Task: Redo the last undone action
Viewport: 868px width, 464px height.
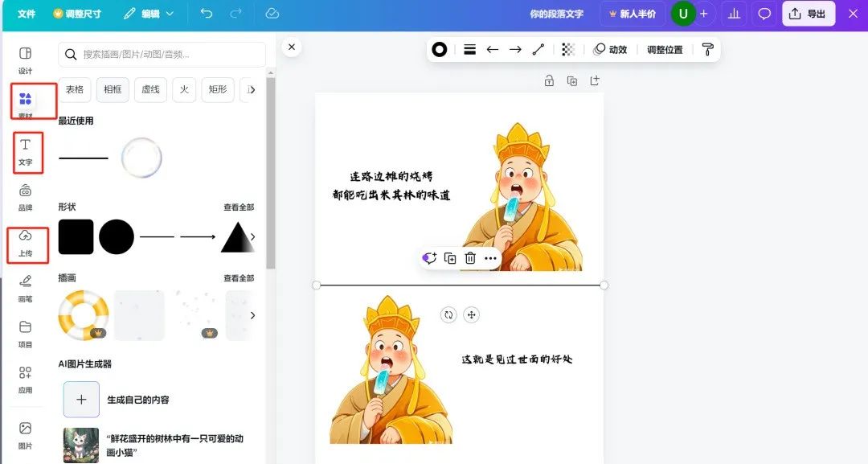Action: tap(235, 14)
